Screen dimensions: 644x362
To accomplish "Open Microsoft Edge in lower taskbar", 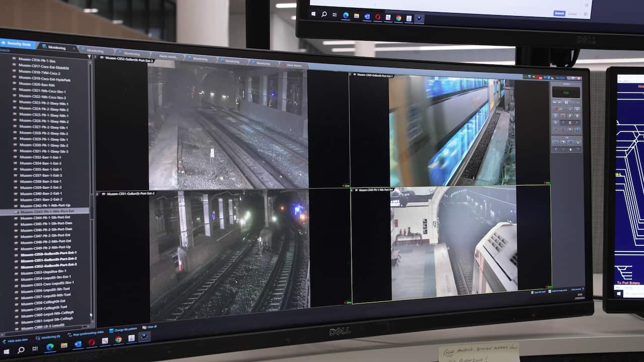I will [50, 346].
